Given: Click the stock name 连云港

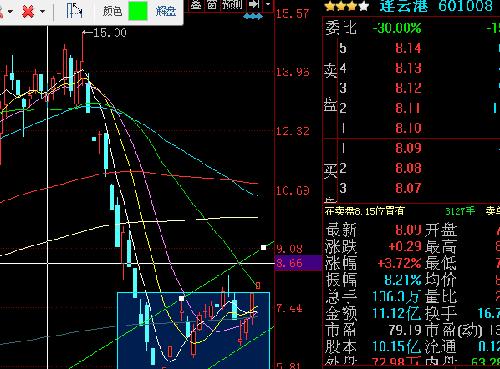Looking at the screenshot, I should coord(404,5).
